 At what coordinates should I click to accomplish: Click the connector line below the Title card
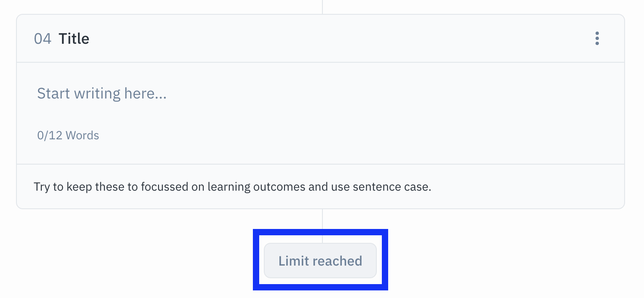click(322, 219)
